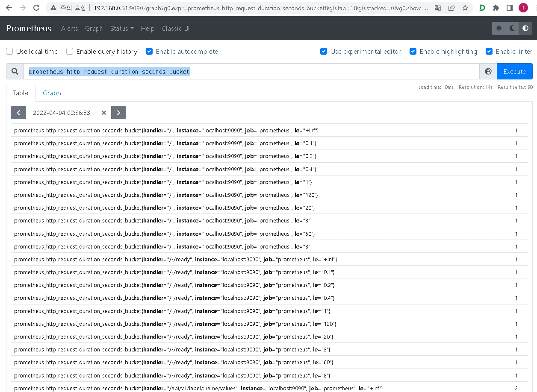This screenshot has height=392, width=537.
Task: Switch Prometheus to light theme
Action: click(499, 29)
